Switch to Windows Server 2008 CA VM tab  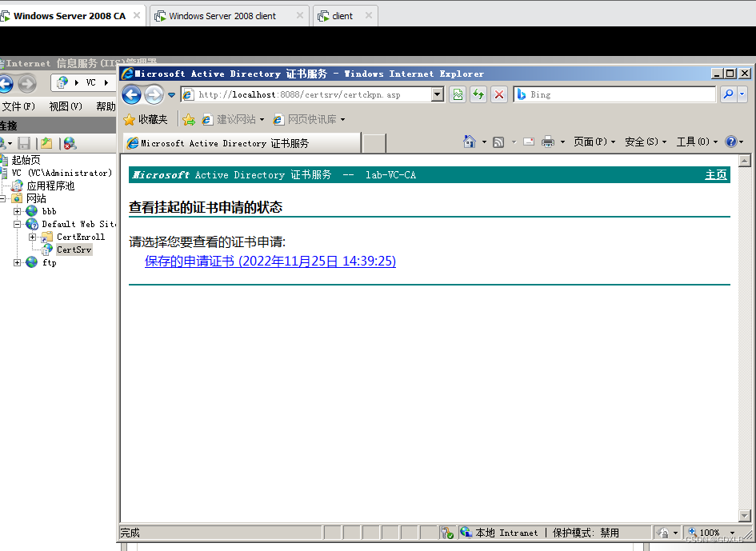70,16
